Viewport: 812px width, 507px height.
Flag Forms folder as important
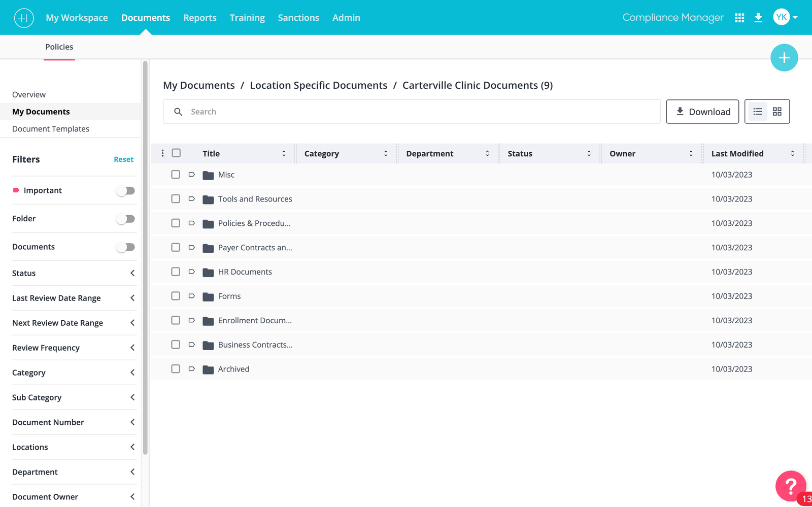[191, 296]
